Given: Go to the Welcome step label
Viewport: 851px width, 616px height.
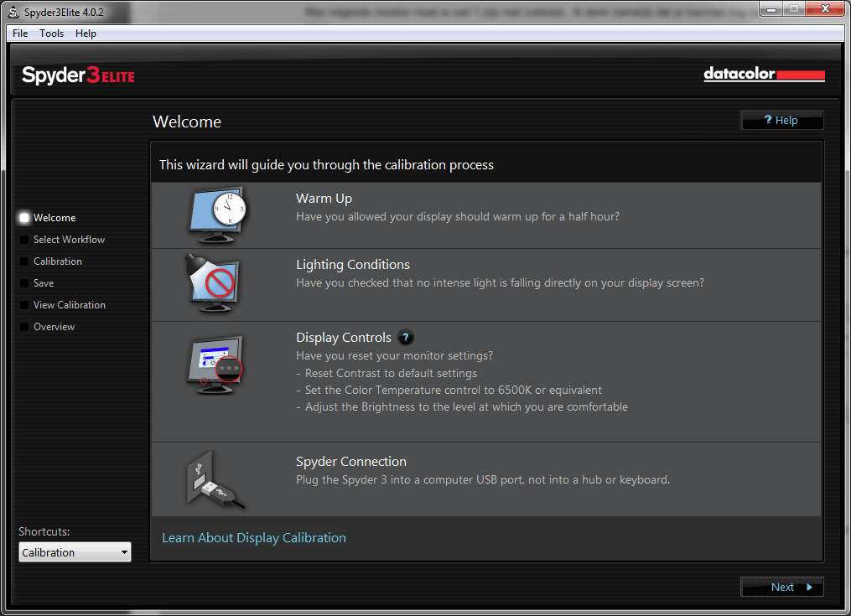Looking at the screenshot, I should click(x=54, y=218).
